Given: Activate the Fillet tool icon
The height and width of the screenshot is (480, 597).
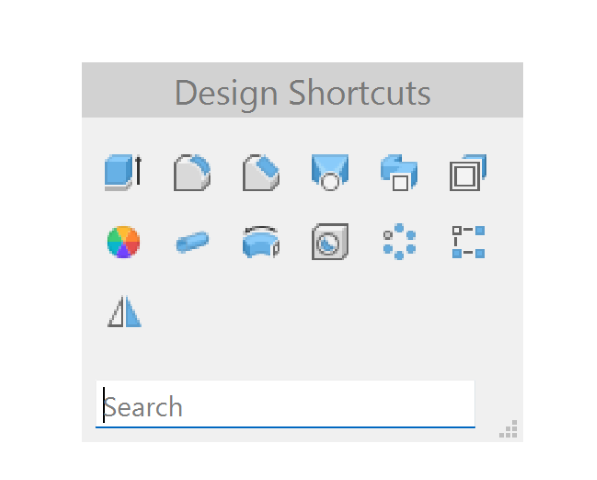Looking at the screenshot, I should tap(192, 172).
